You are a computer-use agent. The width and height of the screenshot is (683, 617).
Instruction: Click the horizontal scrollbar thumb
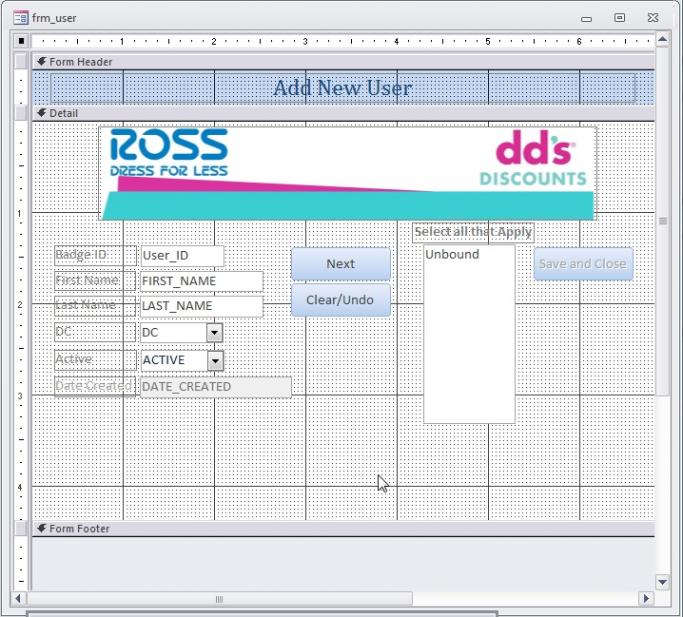pos(220,599)
